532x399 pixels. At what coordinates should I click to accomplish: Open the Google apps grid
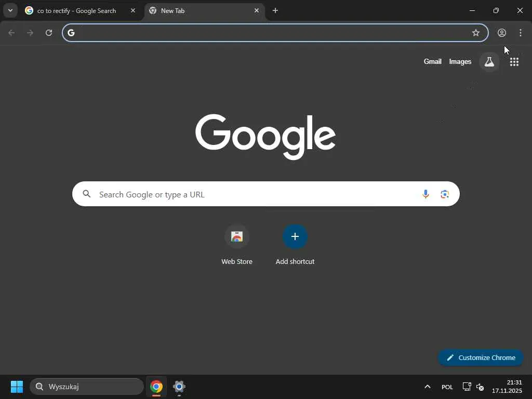[x=514, y=62]
